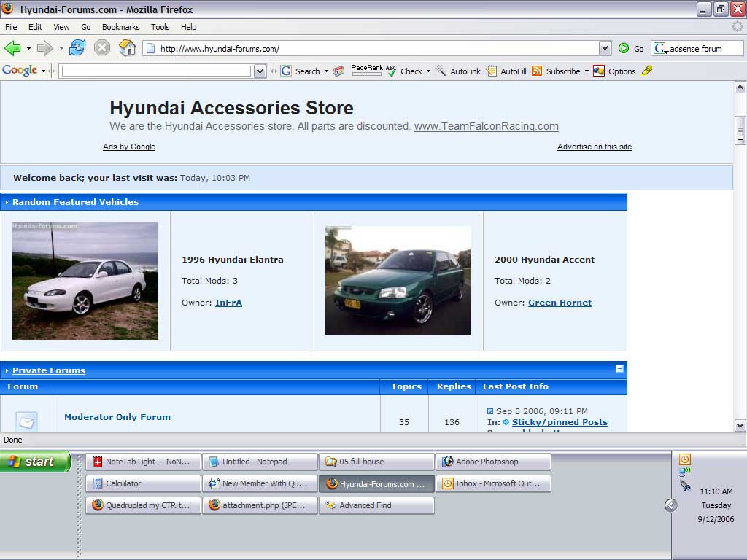Expand hidden system tray icons with the chevron
The image size is (747, 560).
pyautogui.click(x=671, y=505)
